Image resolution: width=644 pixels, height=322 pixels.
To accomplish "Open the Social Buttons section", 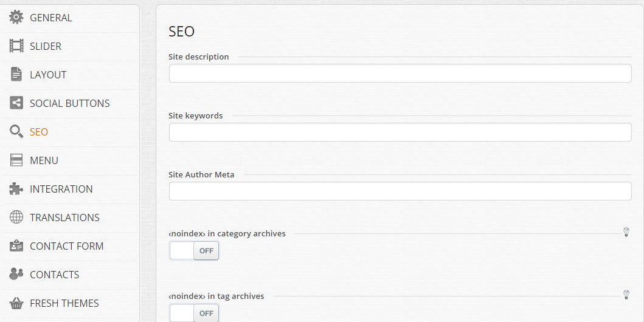I will point(69,103).
